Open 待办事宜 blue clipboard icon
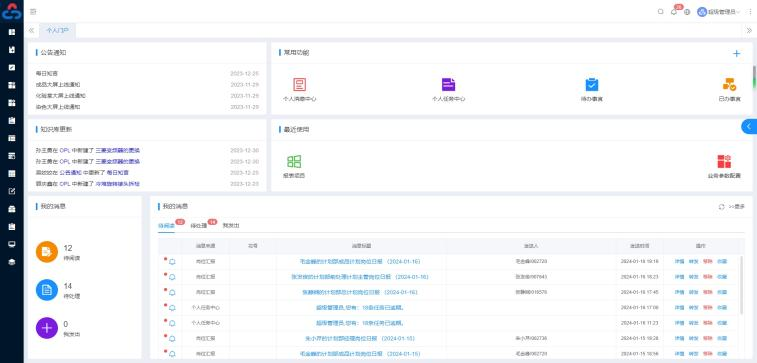Viewport: 757px width, 363px height. (592, 84)
